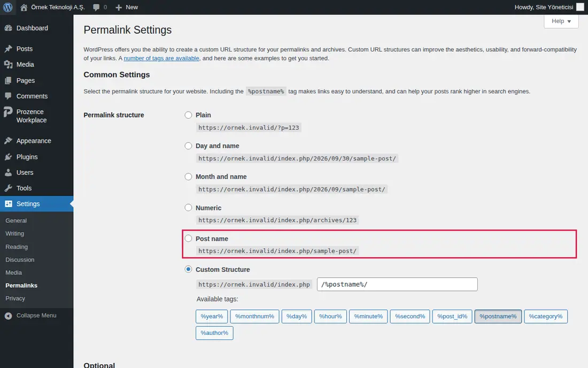Open the General settings submenu
This screenshot has height=368, width=588.
16,220
